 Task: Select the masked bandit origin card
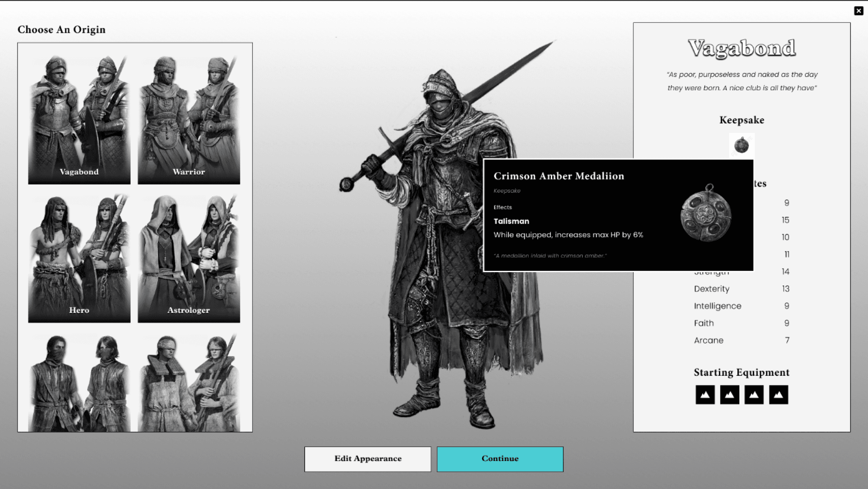pyautogui.click(x=79, y=383)
